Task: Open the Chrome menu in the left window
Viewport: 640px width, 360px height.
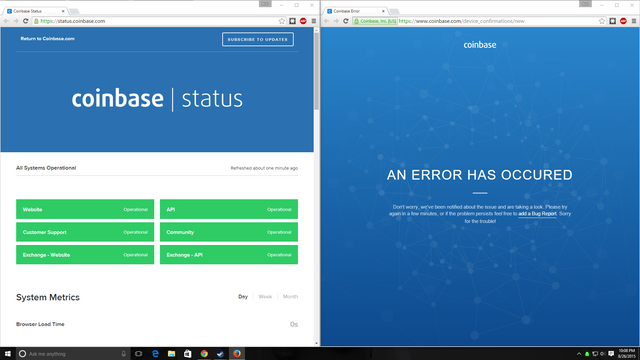Action: pyautogui.click(x=313, y=21)
